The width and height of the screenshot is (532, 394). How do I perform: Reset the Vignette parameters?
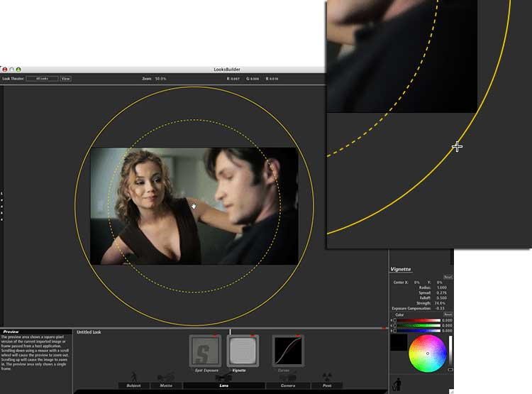(x=448, y=277)
